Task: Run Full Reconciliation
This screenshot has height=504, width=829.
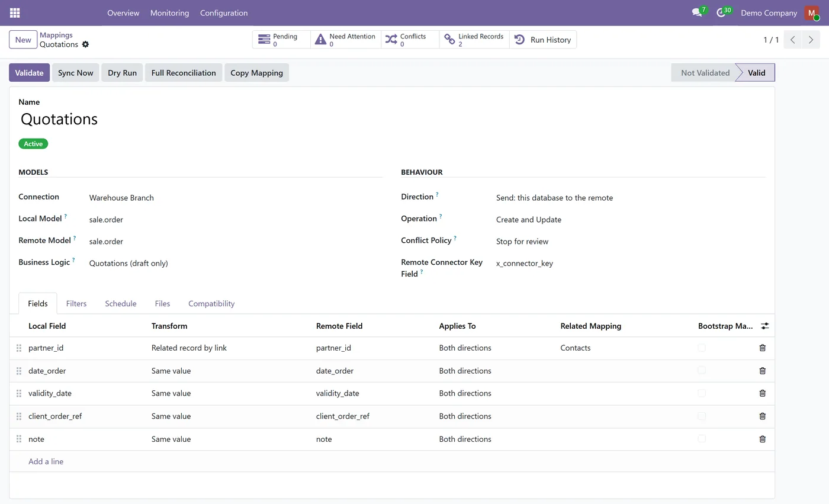Action: tap(184, 73)
